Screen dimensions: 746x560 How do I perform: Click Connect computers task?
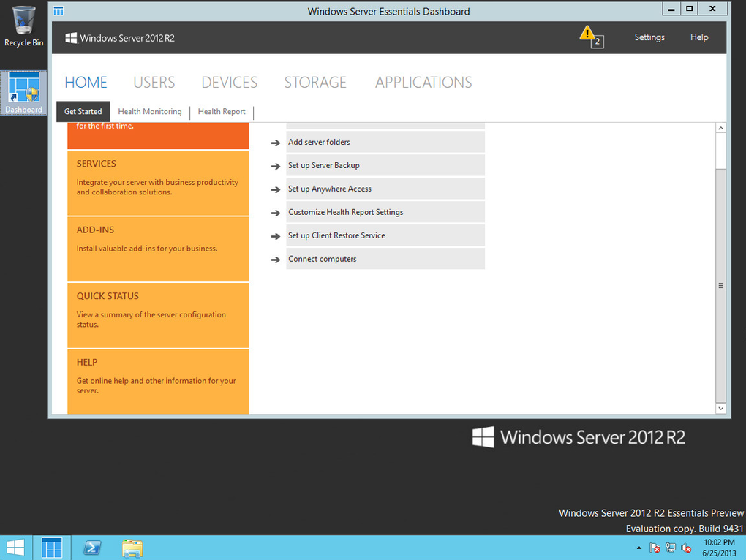point(385,259)
